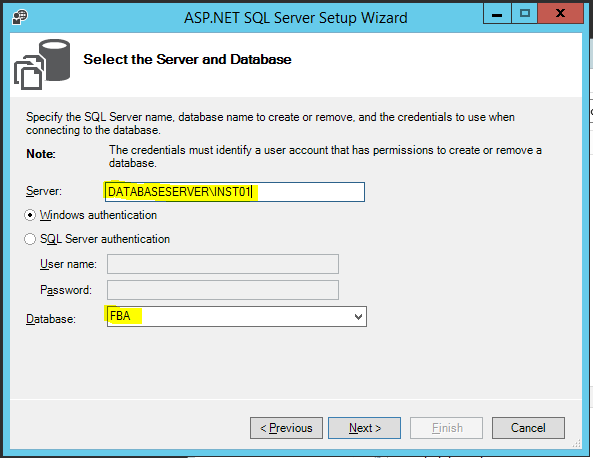This screenshot has height=458, width=593.
Task: Click the greyed-out Finish button
Action: click(447, 428)
